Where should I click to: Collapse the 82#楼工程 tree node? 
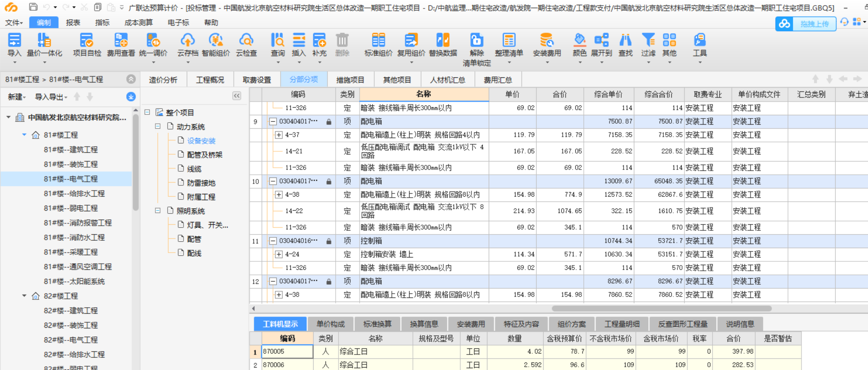point(24,296)
